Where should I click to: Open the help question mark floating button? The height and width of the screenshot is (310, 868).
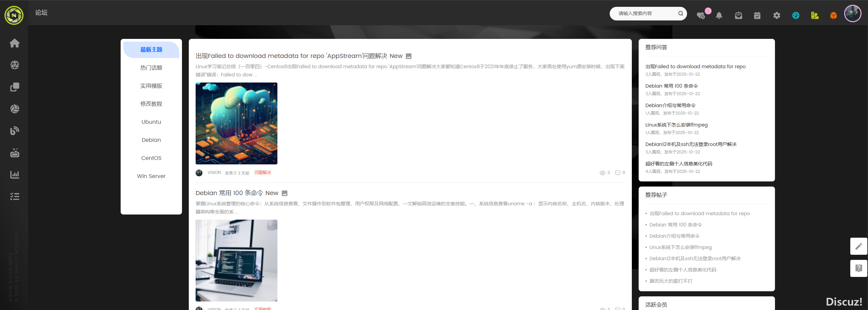tap(858, 268)
